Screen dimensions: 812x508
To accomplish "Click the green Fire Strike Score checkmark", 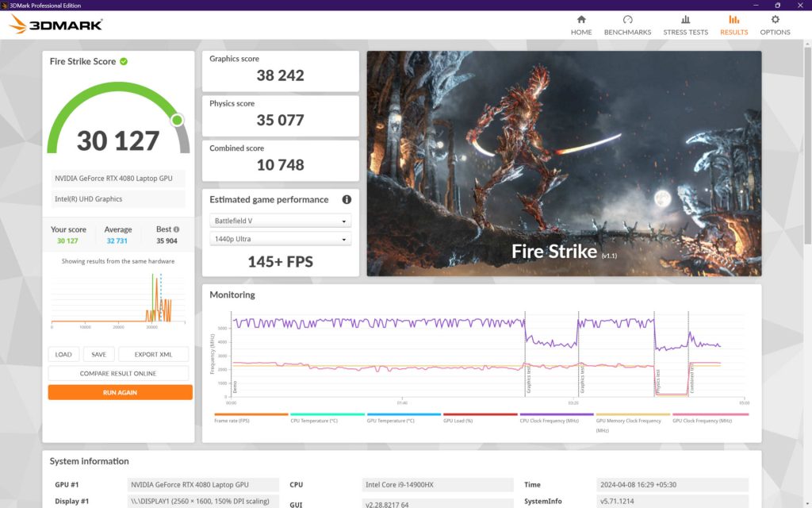I will (124, 61).
